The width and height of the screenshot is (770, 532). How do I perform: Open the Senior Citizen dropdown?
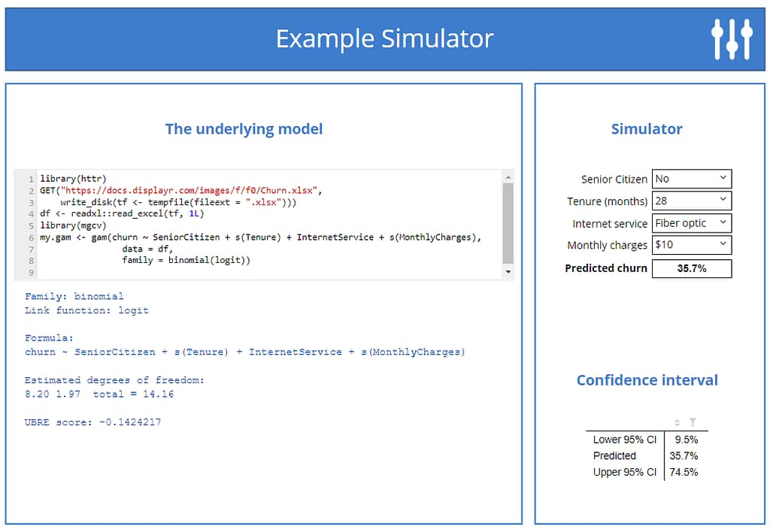(691, 179)
